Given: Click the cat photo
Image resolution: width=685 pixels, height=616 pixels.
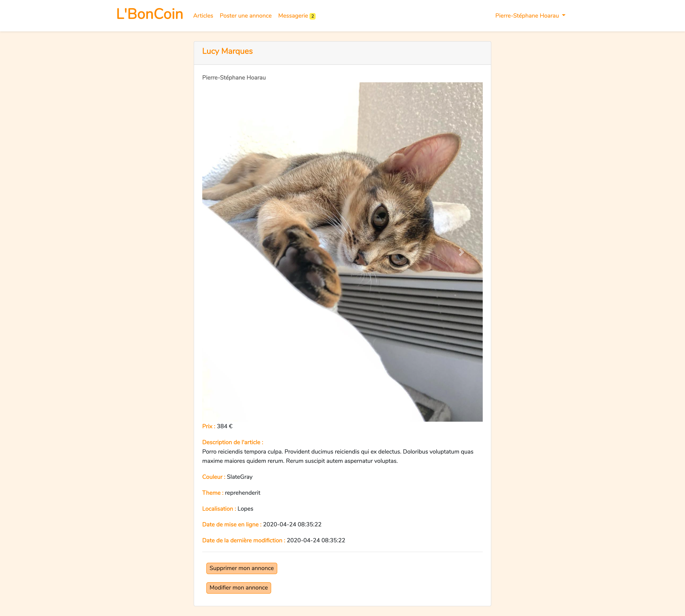Looking at the screenshot, I should coord(342,252).
